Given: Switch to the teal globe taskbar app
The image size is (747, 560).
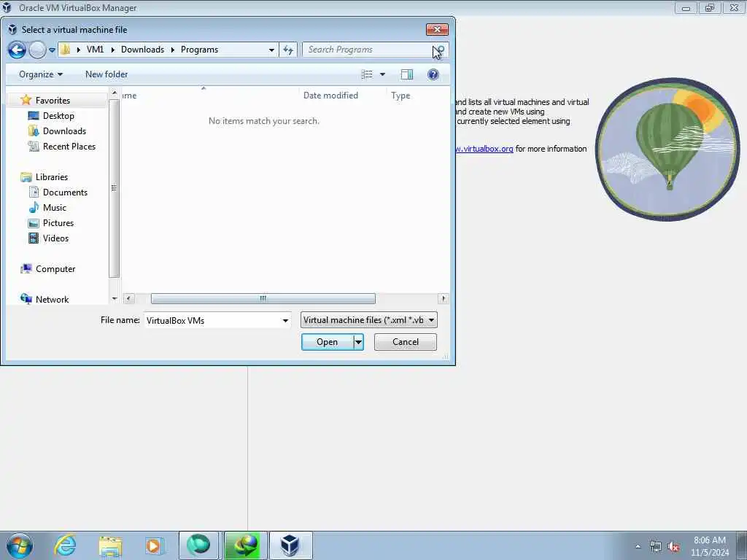Looking at the screenshot, I should (x=198, y=545).
